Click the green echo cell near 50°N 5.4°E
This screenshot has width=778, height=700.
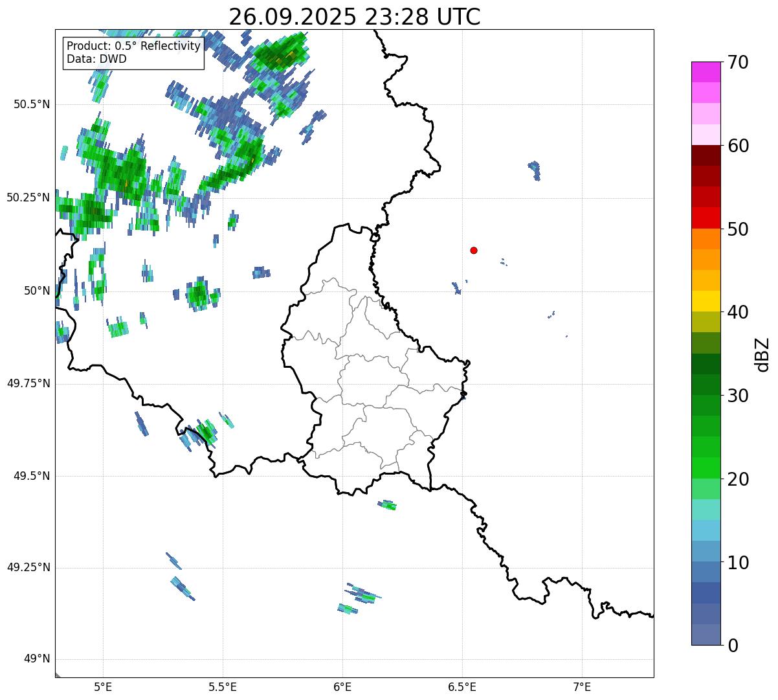coord(198,294)
